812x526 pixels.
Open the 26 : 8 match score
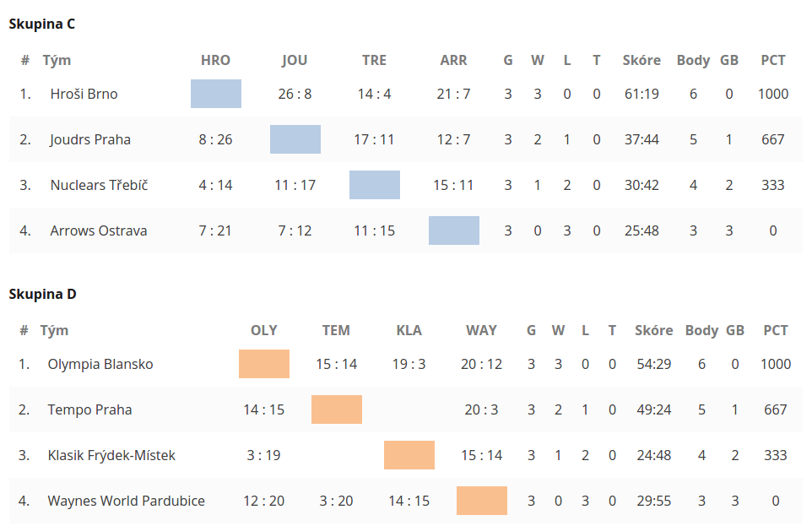coord(295,94)
